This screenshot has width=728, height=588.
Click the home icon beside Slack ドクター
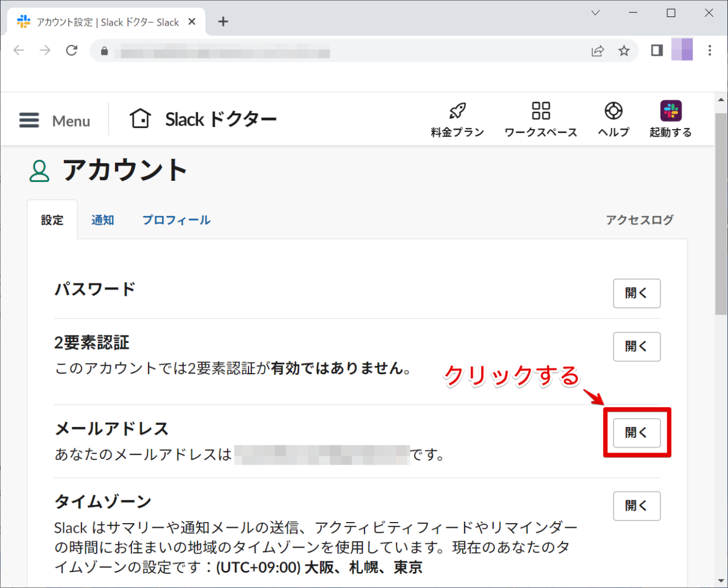click(x=140, y=119)
